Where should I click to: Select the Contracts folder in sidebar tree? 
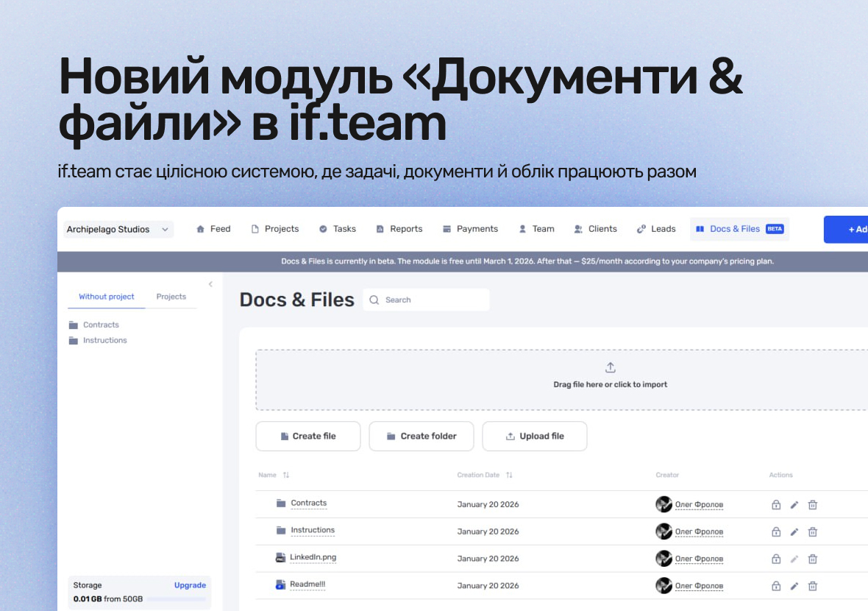coord(94,325)
